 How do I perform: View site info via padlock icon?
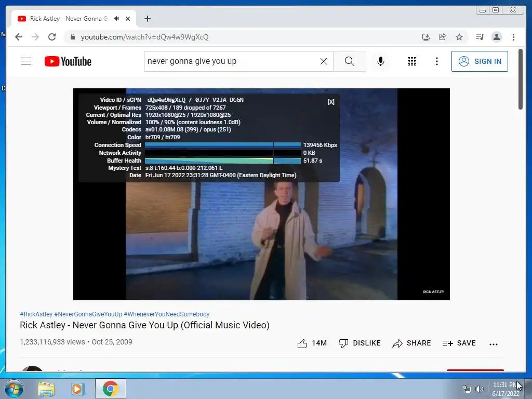(x=72, y=37)
